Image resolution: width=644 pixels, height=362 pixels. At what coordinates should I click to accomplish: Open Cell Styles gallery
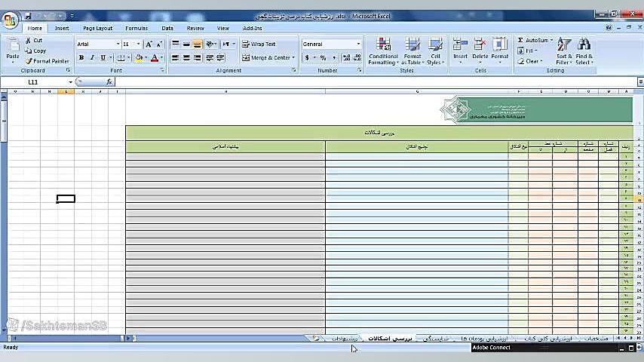(435, 51)
